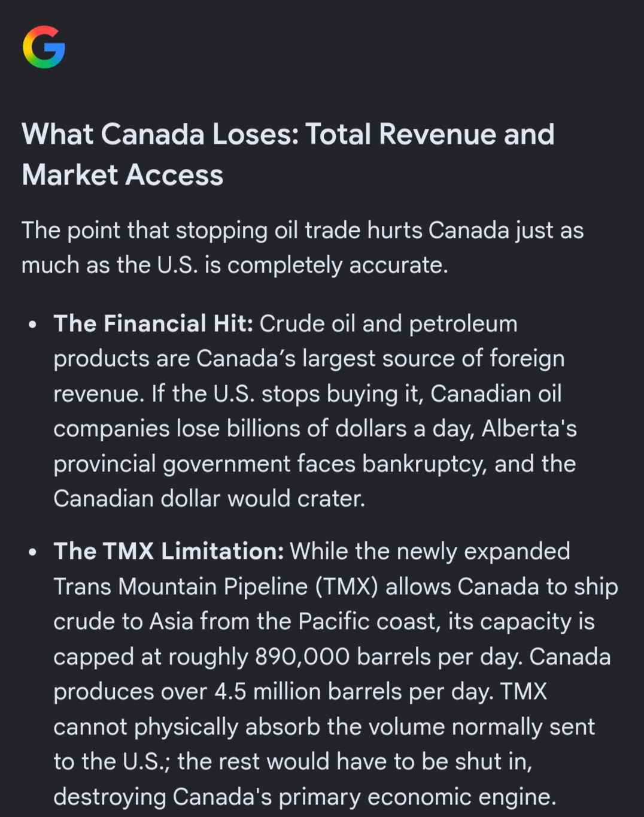
Task: Click the text Alberta's provincial government
Action: (x=315, y=446)
